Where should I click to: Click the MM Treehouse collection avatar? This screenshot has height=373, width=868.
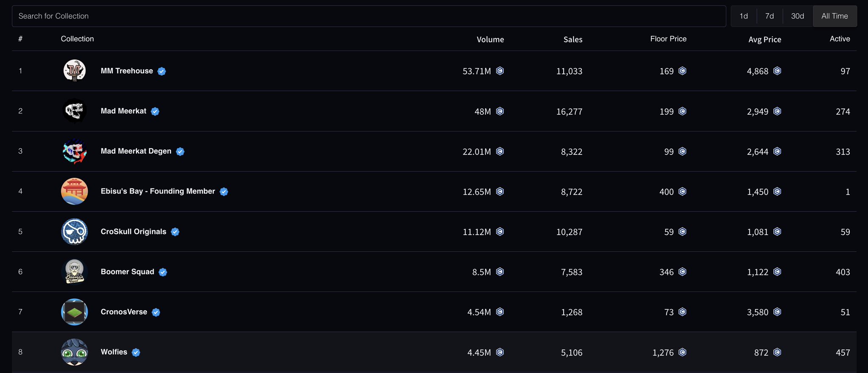75,70
